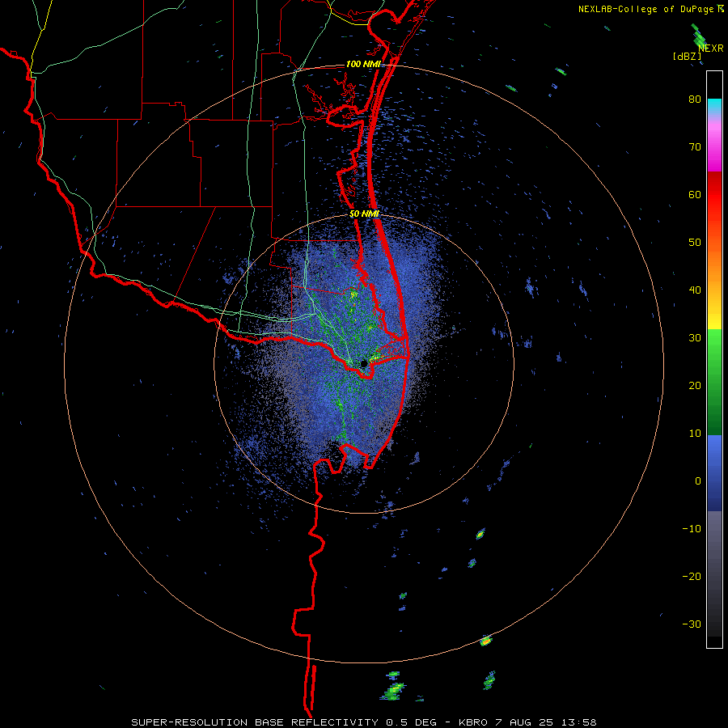This screenshot has height=728, width=728.
Task: Click the "[dBZ]" units label
Action: (687, 56)
